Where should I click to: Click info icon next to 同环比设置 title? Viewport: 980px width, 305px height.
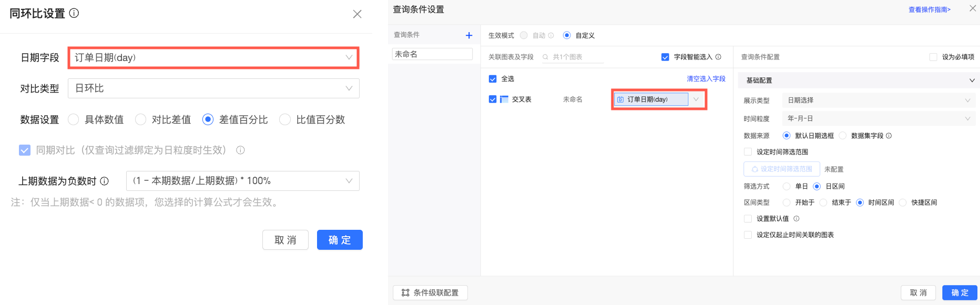pos(74,13)
